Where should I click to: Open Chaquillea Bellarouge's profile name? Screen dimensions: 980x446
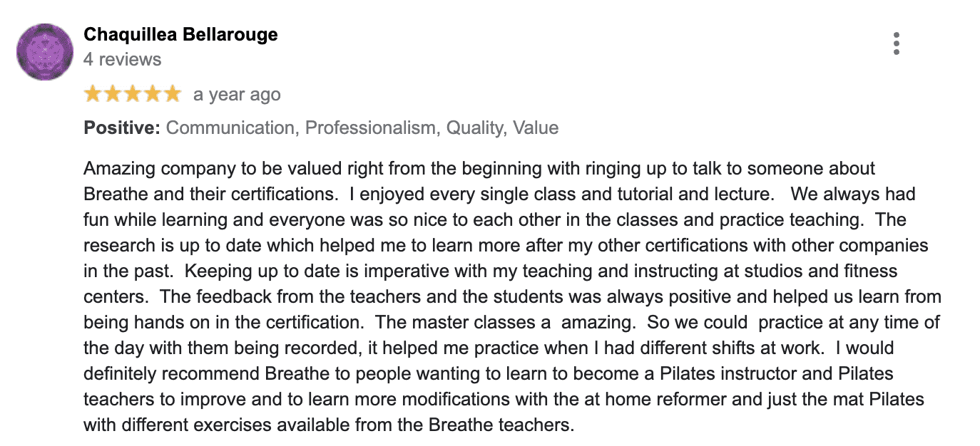pos(180,34)
